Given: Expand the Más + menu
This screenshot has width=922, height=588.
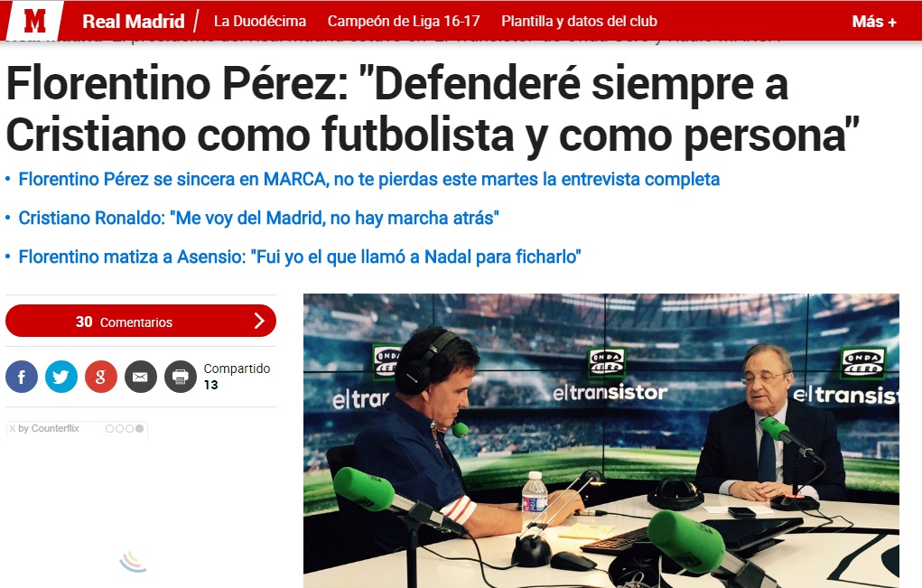Looking at the screenshot, I should tap(874, 22).
